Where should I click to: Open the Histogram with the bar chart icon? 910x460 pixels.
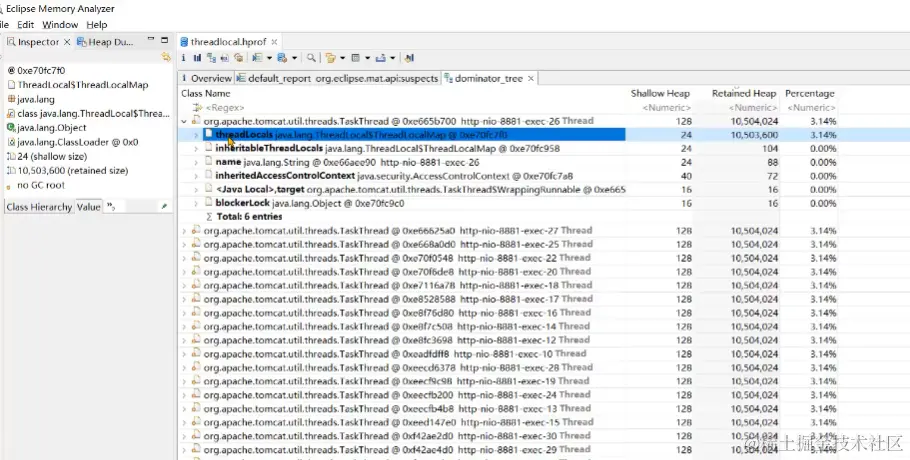197,58
